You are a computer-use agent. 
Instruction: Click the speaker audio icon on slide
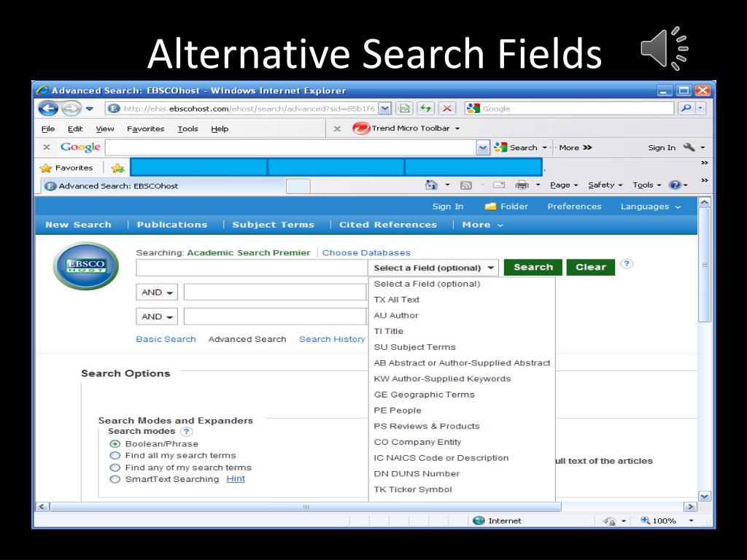tap(664, 49)
